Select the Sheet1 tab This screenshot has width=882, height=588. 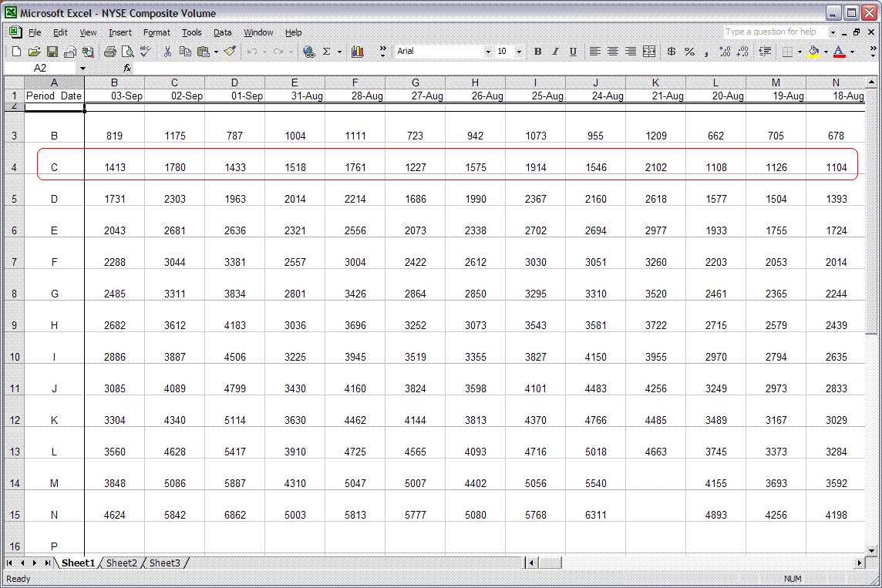[x=78, y=563]
